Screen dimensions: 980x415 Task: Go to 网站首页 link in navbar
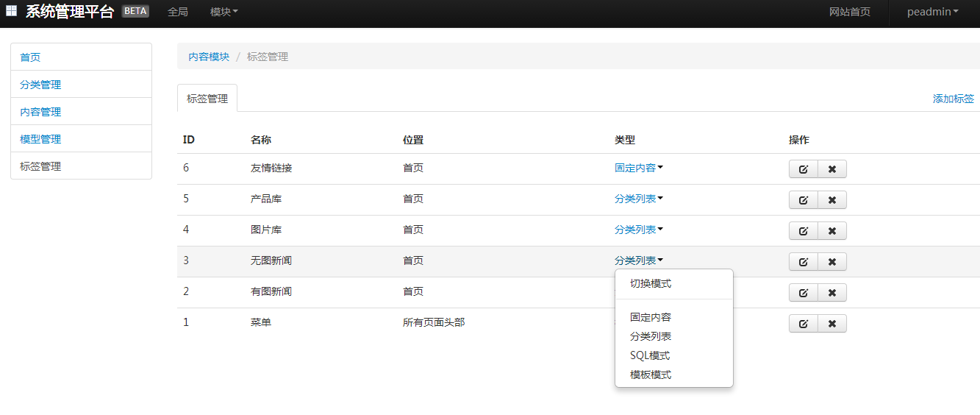(849, 12)
